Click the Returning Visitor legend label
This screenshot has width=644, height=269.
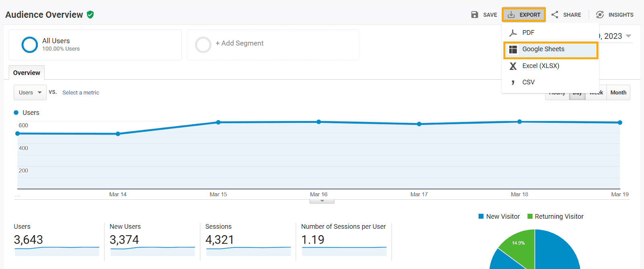point(559,217)
